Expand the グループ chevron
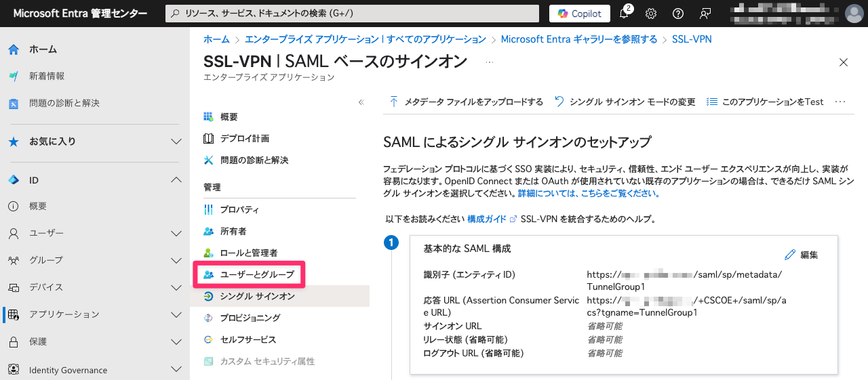 click(176, 260)
